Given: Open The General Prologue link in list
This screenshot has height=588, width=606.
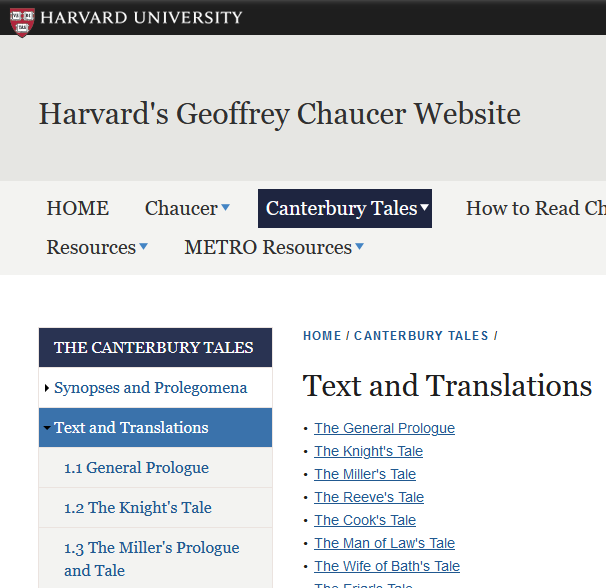Looking at the screenshot, I should (384, 428).
